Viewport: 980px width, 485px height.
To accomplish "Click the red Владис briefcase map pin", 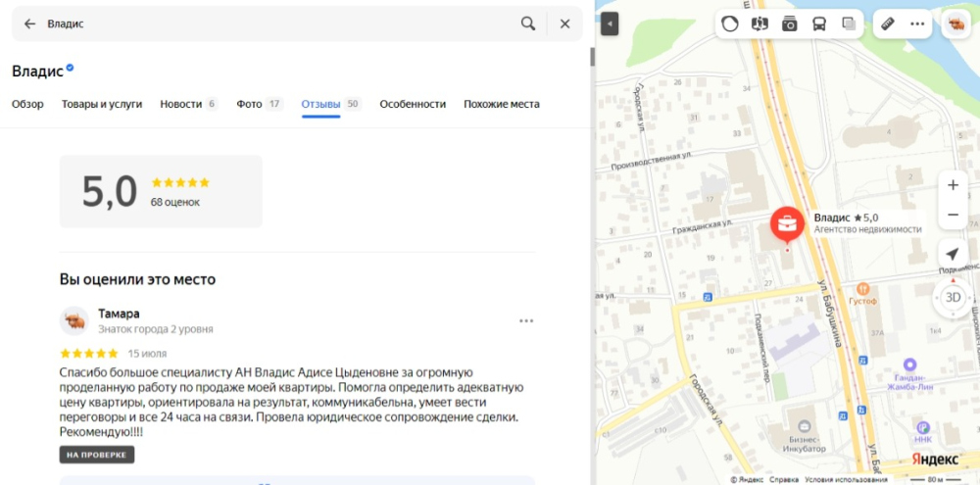I will (x=787, y=225).
